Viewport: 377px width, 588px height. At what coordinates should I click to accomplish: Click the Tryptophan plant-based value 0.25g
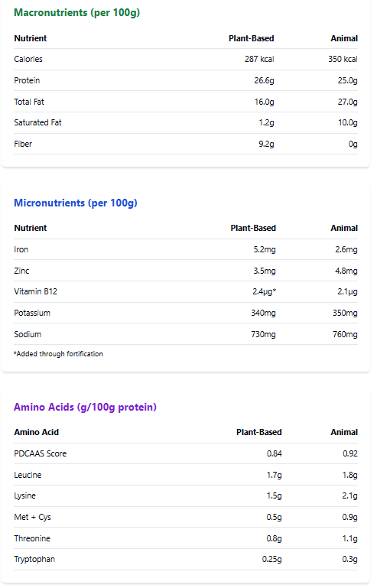(272, 560)
